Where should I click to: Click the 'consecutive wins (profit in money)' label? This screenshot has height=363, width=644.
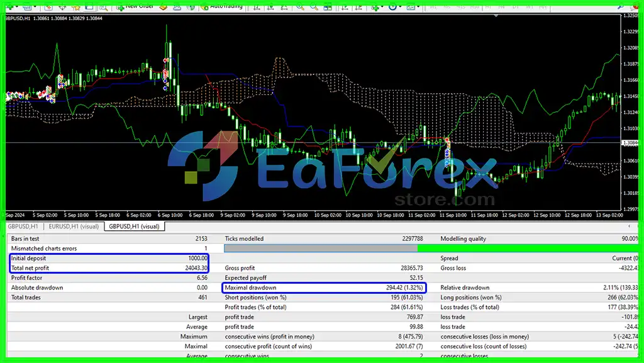269,337
